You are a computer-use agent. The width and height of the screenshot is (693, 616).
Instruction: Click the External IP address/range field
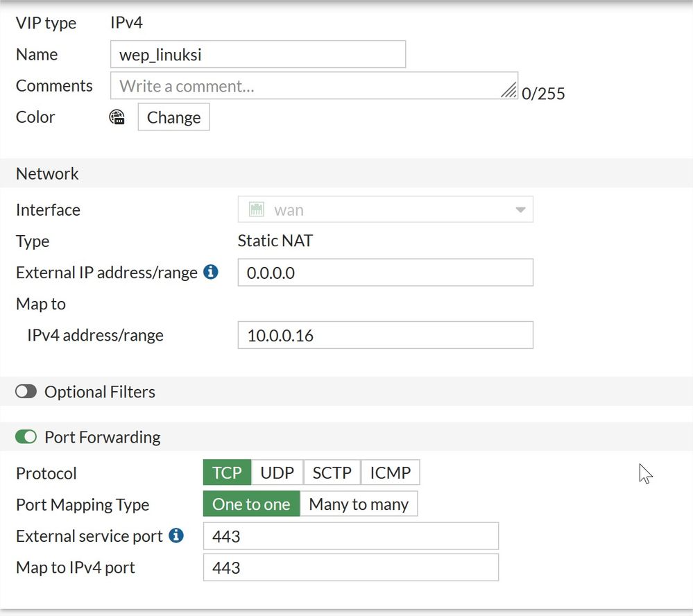tap(385, 273)
